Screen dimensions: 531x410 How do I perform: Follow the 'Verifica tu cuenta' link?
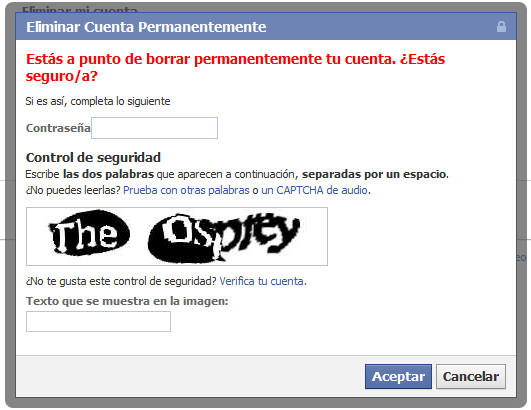(x=261, y=281)
